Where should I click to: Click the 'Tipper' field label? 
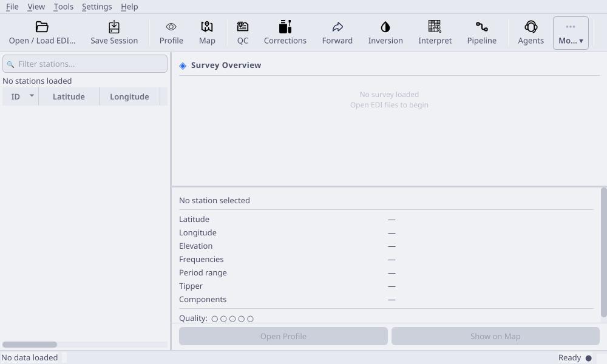pyautogui.click(x=191, y=286)
